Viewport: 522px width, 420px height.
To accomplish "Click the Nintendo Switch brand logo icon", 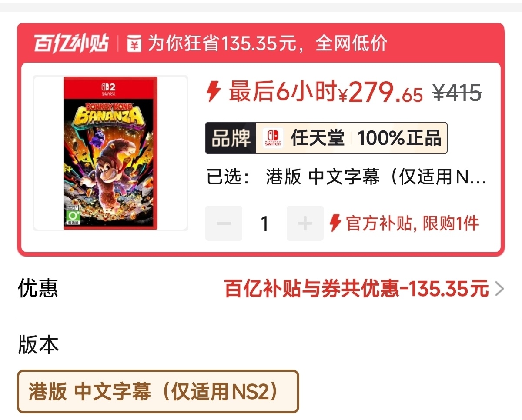I will (x=273, y=138).
